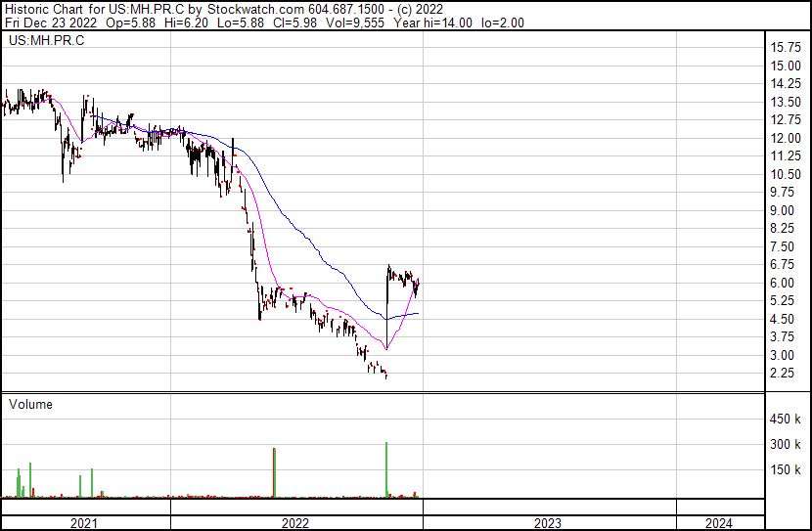Click the 9.75 price axis label

(782, 193)
